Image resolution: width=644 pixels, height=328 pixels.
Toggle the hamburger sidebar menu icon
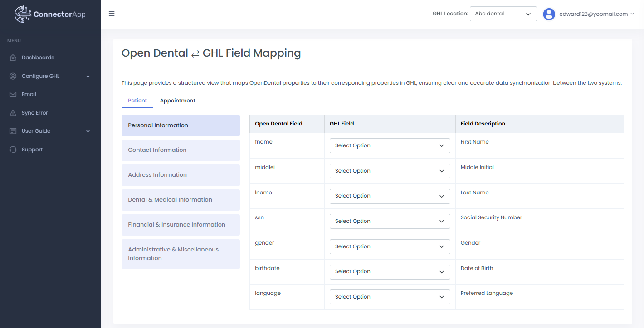click(112, 14)
